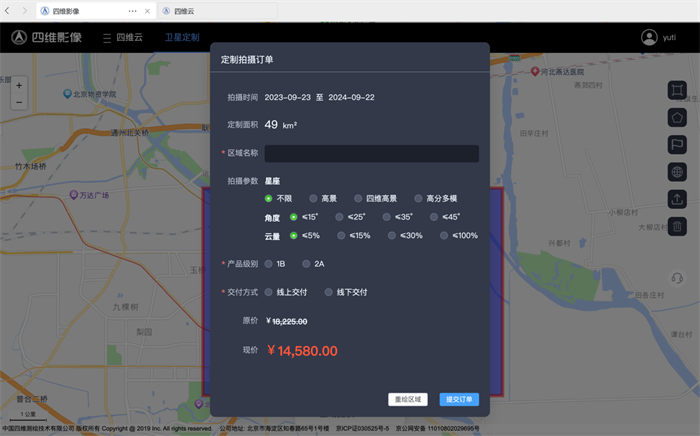Choose angle ≤45° radio
Viewport: 700px width, 436px height.
pyautogui.click(x=434, y=217)
